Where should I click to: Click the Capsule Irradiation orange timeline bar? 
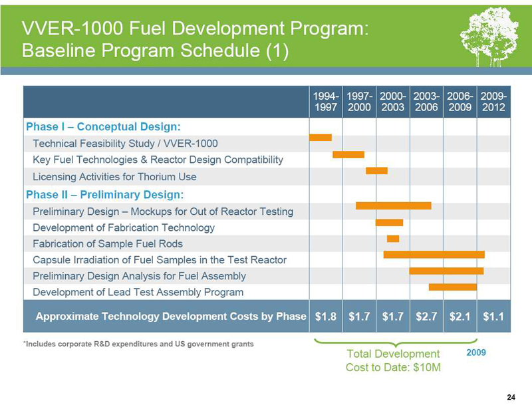click(x=434, y=255)
